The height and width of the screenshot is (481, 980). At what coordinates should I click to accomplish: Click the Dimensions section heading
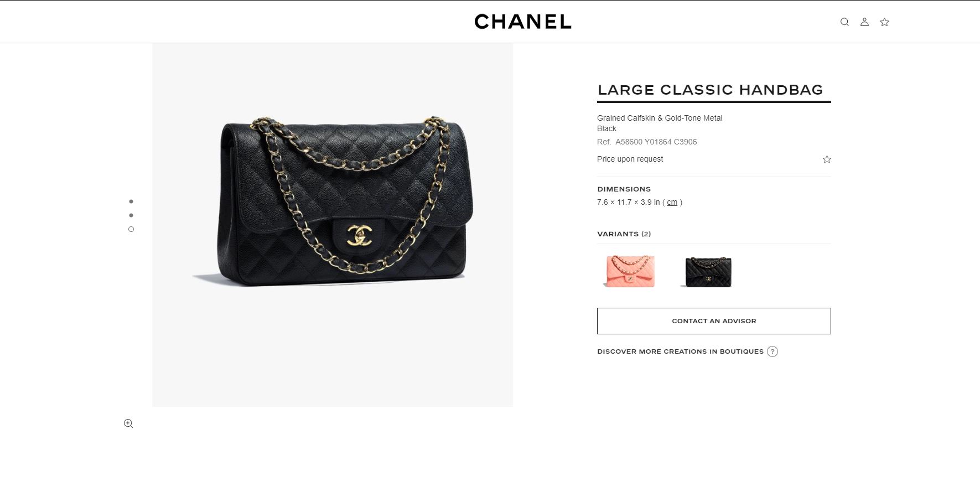pyautogui.click(x=624, y=189)
